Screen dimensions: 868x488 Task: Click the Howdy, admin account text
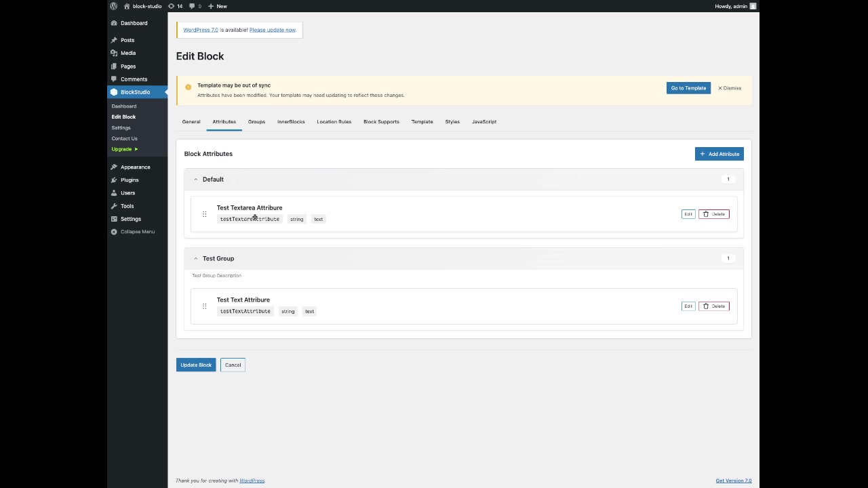[x=731, y=6]
